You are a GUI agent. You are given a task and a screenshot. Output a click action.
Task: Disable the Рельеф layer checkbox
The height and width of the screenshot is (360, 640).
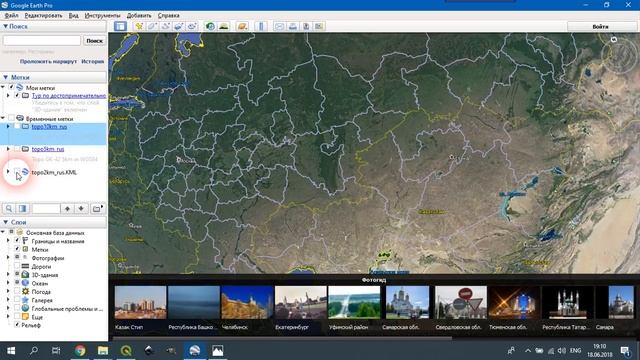point(17,325)
